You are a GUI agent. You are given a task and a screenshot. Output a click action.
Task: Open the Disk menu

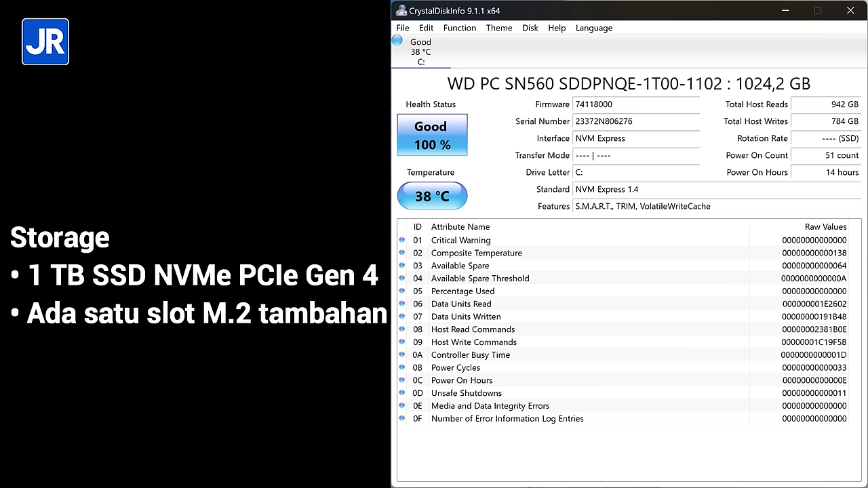[530, 28]
